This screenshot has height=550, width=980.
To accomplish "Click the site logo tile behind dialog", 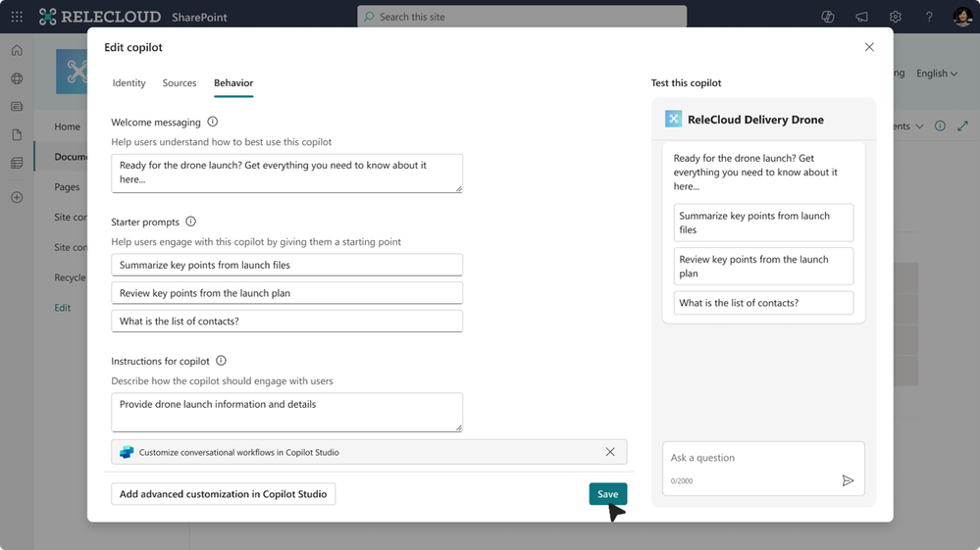I will pyautogui.click(x=72, y=72).
